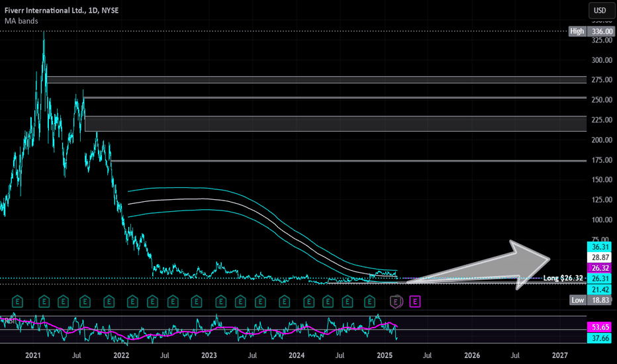Click the Long $26.32 position label
The height and width of the screenshot is (364, 617).
[x=563, y=279]
